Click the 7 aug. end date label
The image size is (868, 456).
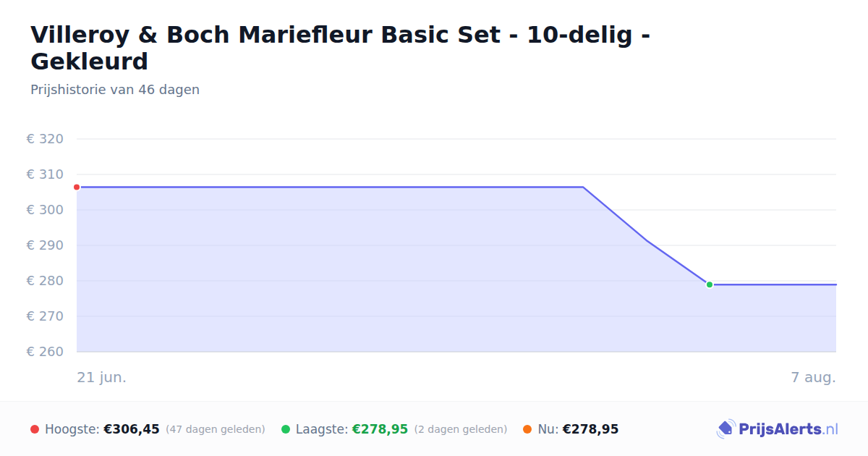813,377
